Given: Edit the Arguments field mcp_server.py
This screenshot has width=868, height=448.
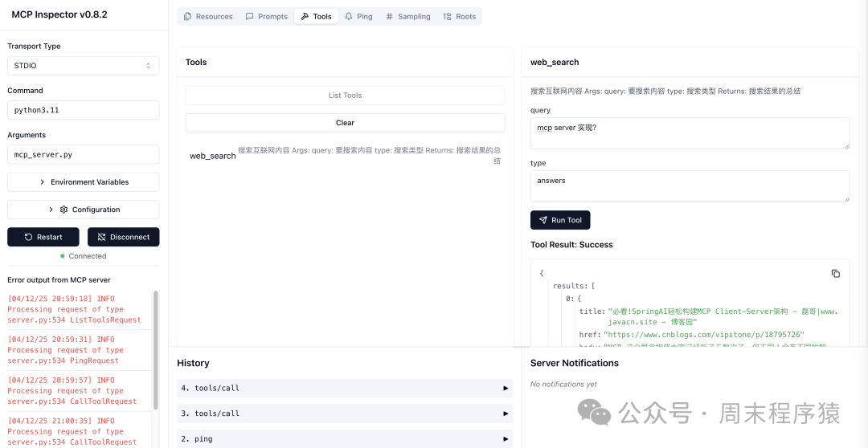Looking at the screenshot, I should (83, 155).
